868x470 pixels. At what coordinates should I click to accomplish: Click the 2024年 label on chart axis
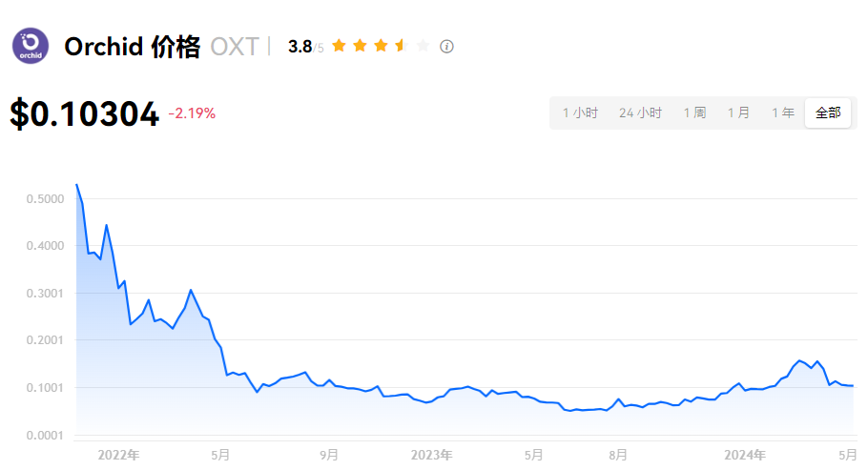tap(746, 455)
